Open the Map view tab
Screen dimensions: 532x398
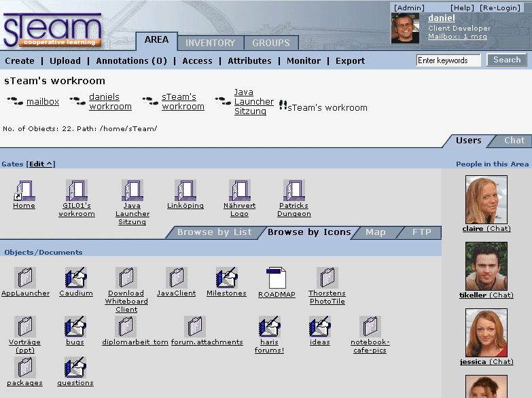(x=376, y=232)
